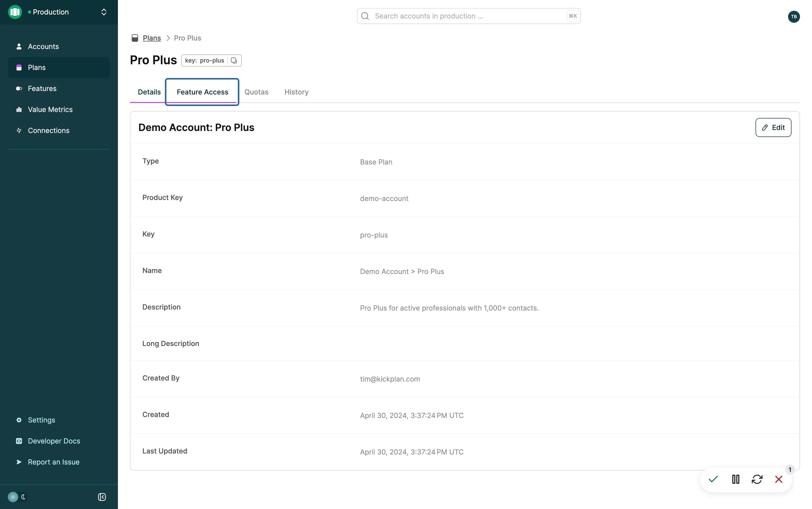Click the Demo Account: Pro Plus heading

tap(196, 127)
